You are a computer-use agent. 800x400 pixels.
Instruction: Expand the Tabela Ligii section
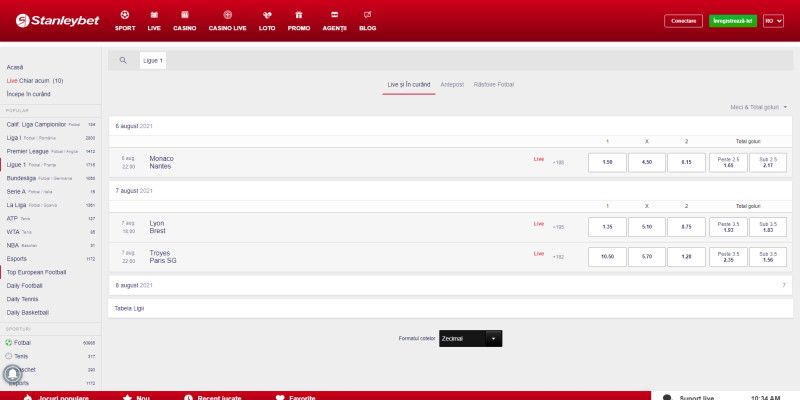(450, 308)
